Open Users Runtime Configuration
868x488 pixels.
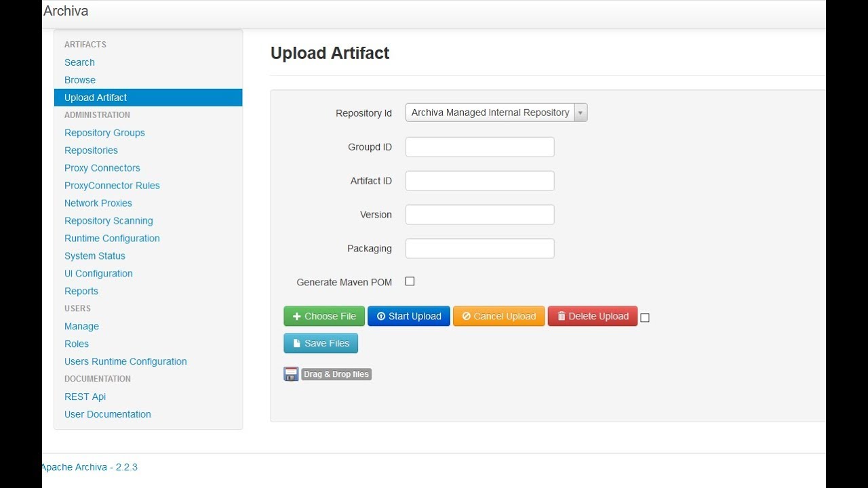[125, 362]
